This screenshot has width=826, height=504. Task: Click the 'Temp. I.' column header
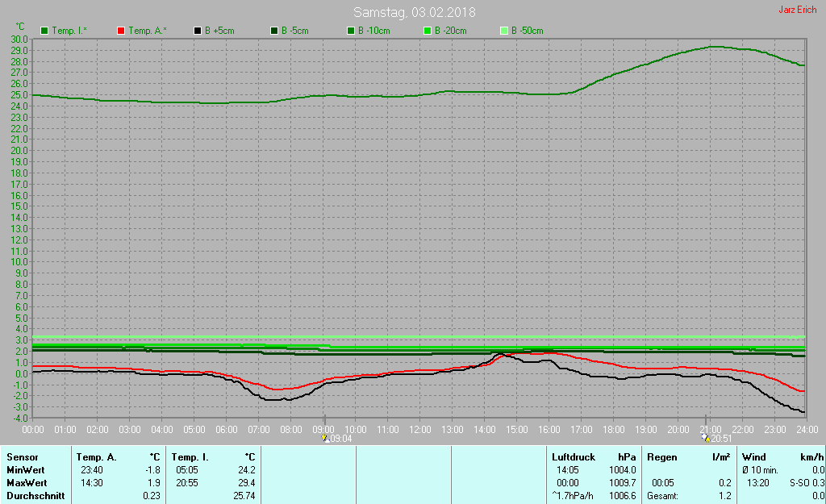pyautogui.click(x=190, y=457)
